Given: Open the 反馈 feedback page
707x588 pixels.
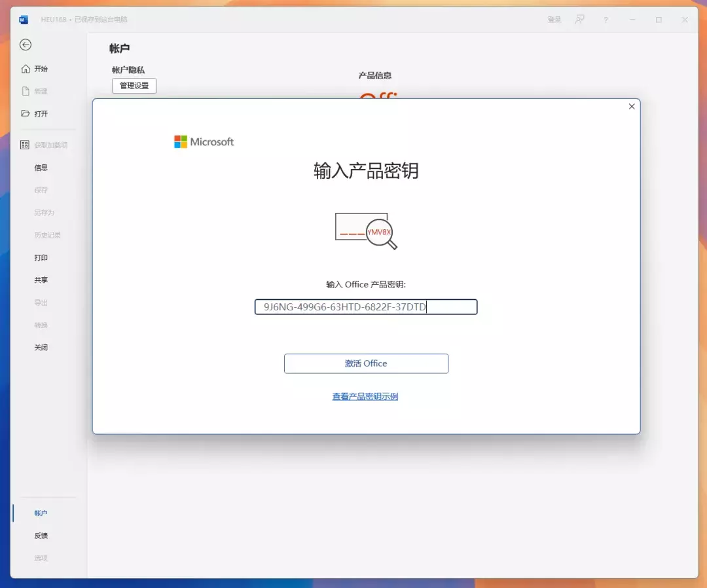Looking at the screenshot, I should tap(41, 536).
